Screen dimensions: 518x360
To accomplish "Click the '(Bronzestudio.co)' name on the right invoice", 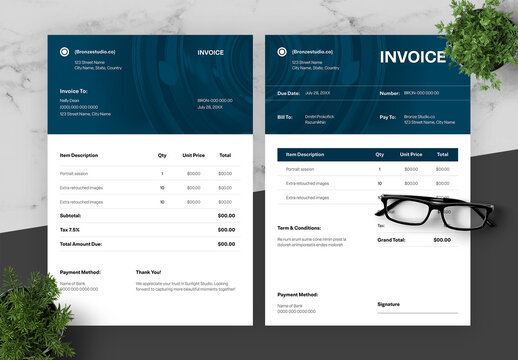I will tap(312, 52).
